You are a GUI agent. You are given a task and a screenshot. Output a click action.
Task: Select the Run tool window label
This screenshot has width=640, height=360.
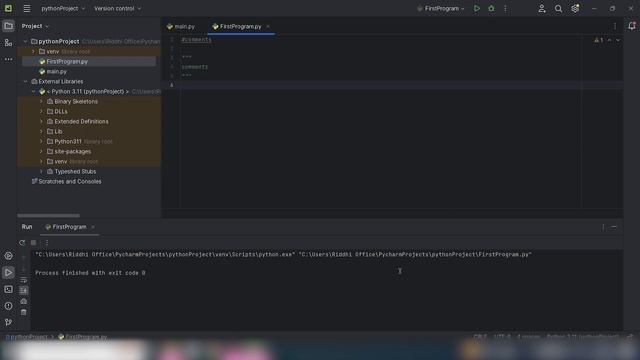click(27, 227)
